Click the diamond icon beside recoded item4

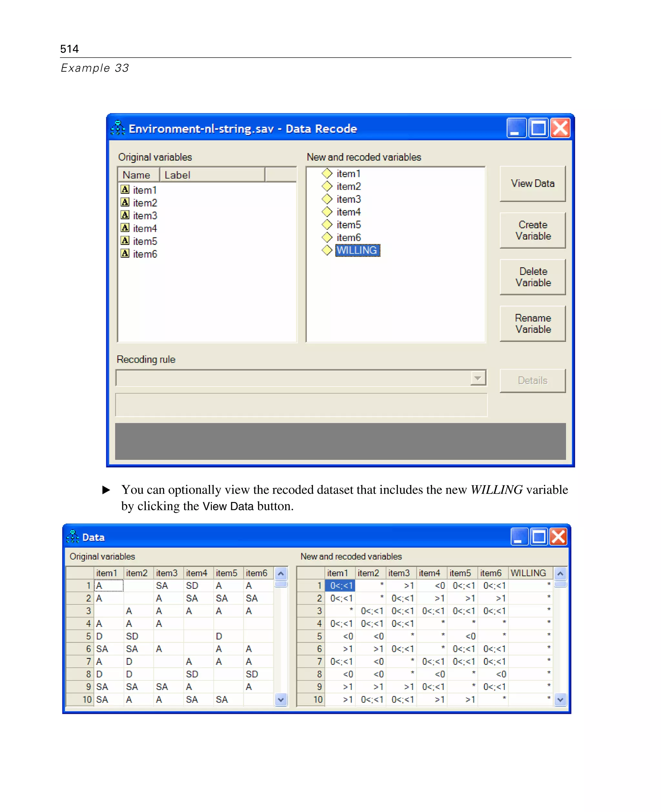pos(327,212)
